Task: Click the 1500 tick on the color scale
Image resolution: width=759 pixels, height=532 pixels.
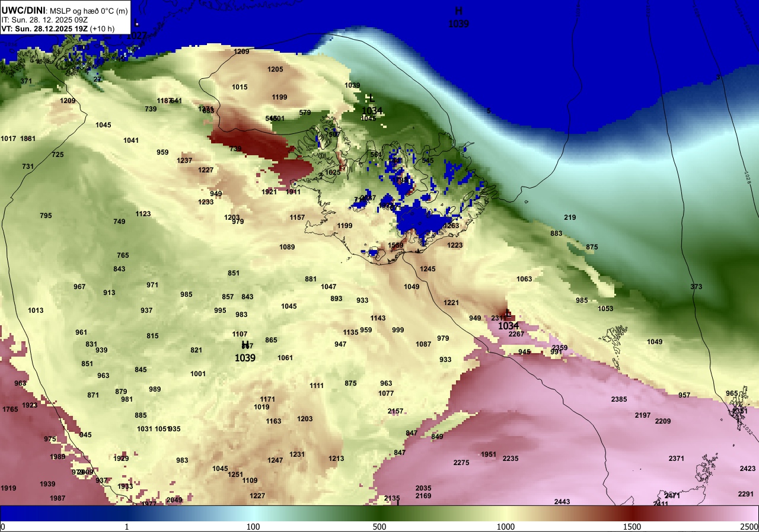Action: pos(632,527)
